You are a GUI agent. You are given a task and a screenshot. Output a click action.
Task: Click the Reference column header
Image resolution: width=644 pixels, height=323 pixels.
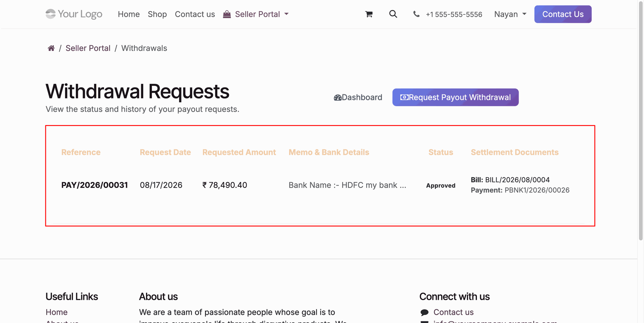[81, 152]
